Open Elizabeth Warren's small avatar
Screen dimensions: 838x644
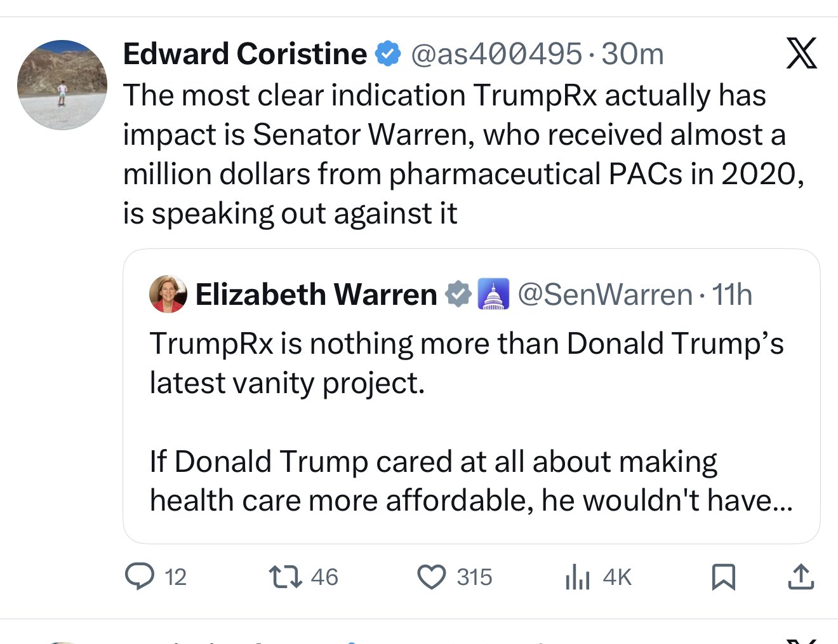168,294
